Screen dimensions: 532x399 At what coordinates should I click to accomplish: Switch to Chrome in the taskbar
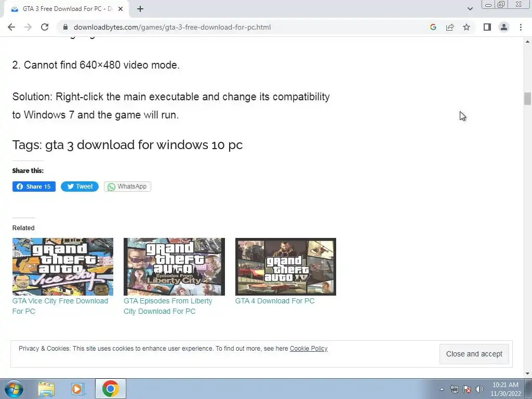pos(110,389)
